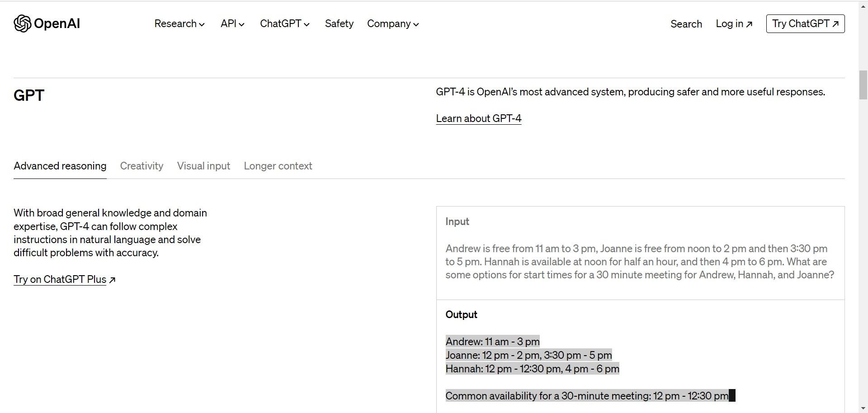
Task: Click the 'GPT-4 is OpenAI's most advanced system' sentence
Action: [x=630, y=92]
